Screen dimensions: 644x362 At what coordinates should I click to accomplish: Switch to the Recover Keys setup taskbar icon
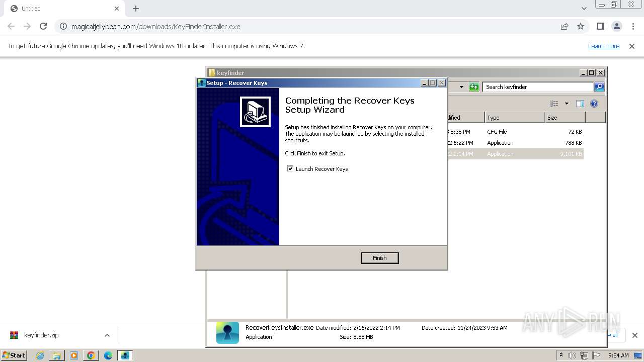click(x=125, y=355)
